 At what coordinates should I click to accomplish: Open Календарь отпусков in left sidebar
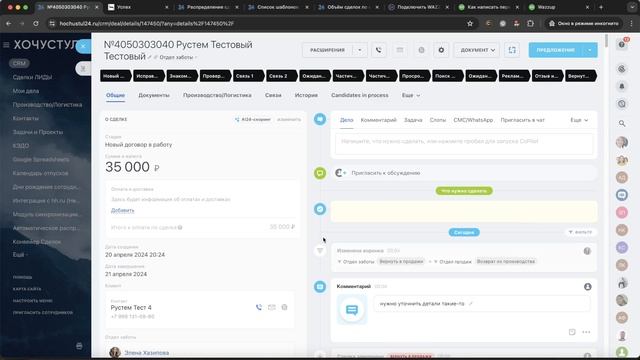40,173
